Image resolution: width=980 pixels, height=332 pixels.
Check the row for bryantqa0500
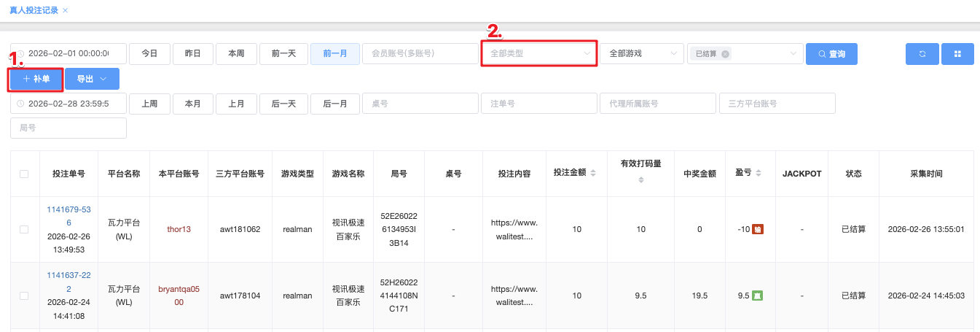(24, 296)
